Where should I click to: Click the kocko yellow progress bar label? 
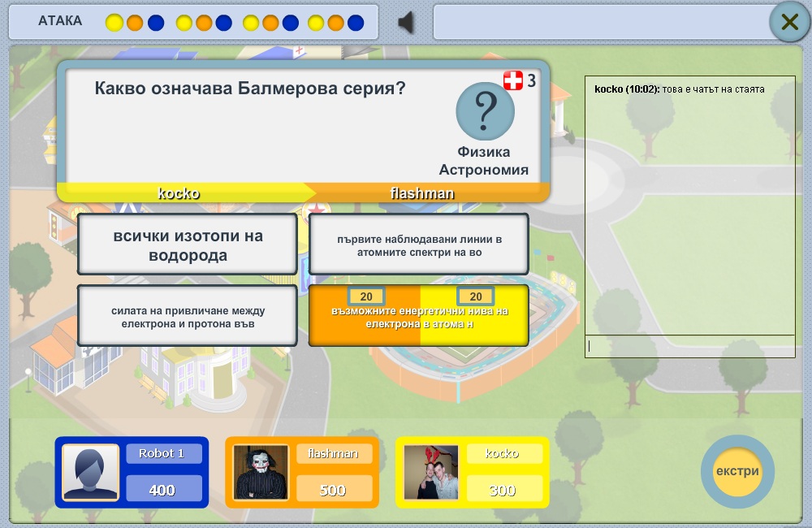click(x=179, y=193)
